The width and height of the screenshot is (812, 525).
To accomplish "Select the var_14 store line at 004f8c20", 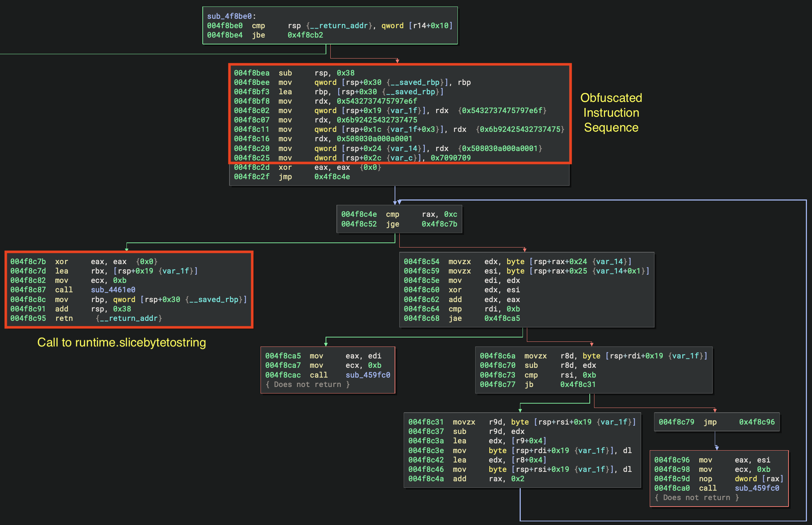I will tap(388, 149).
